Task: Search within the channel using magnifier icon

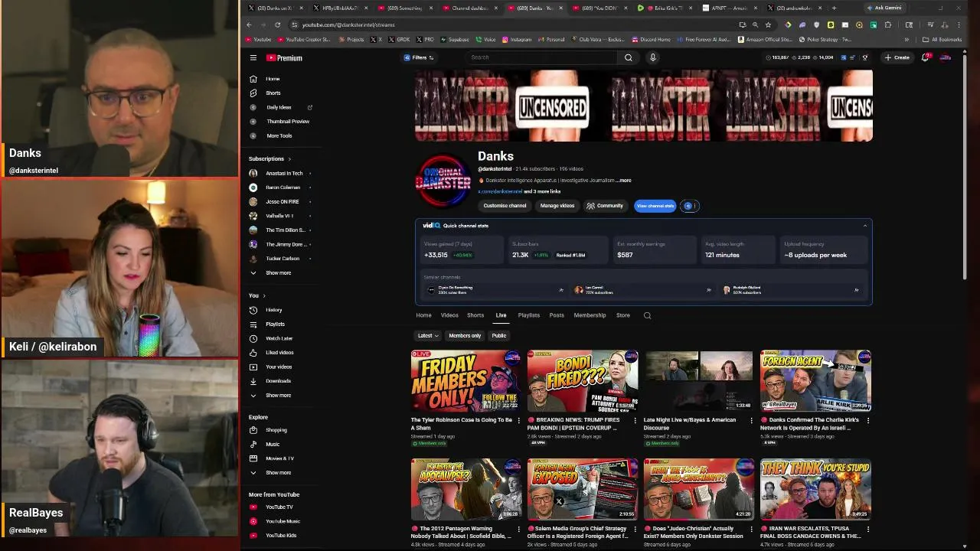Action: [x=648, y=315]
